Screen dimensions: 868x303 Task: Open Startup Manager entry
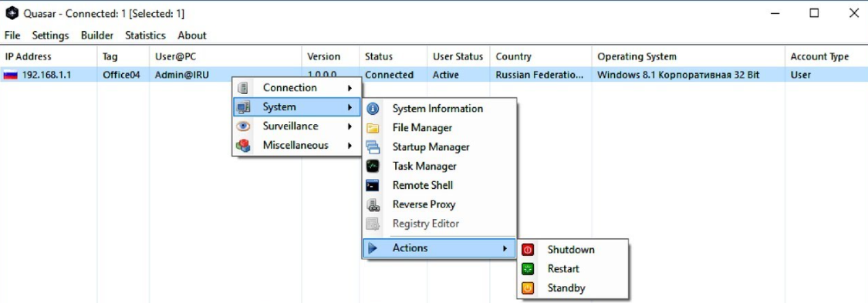click(x=431, y=147)
